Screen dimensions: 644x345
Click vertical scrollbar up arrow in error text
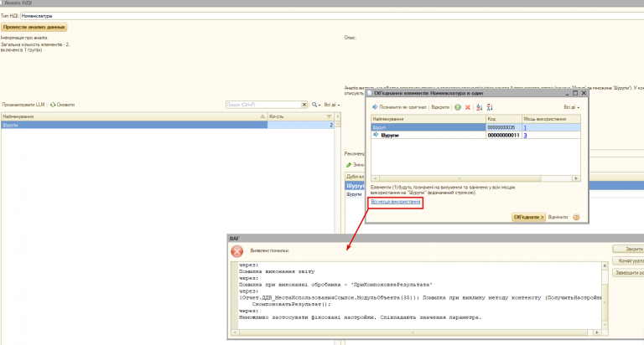pyautogui.click(x=605, y=265)
